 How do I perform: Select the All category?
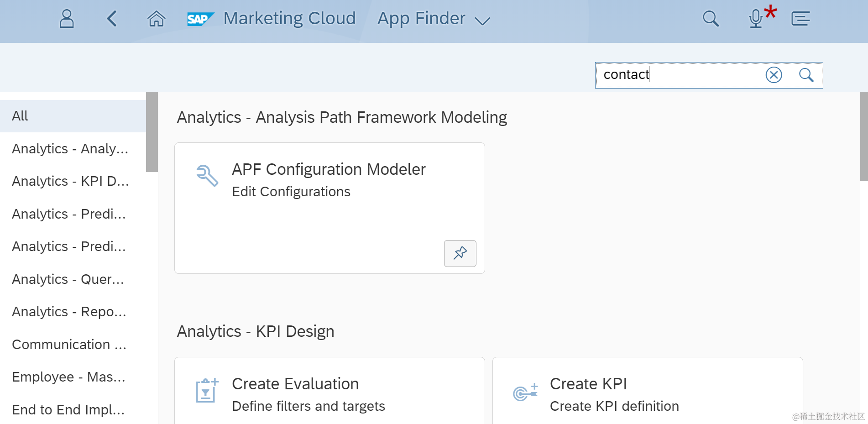click(x=73, y=116)
